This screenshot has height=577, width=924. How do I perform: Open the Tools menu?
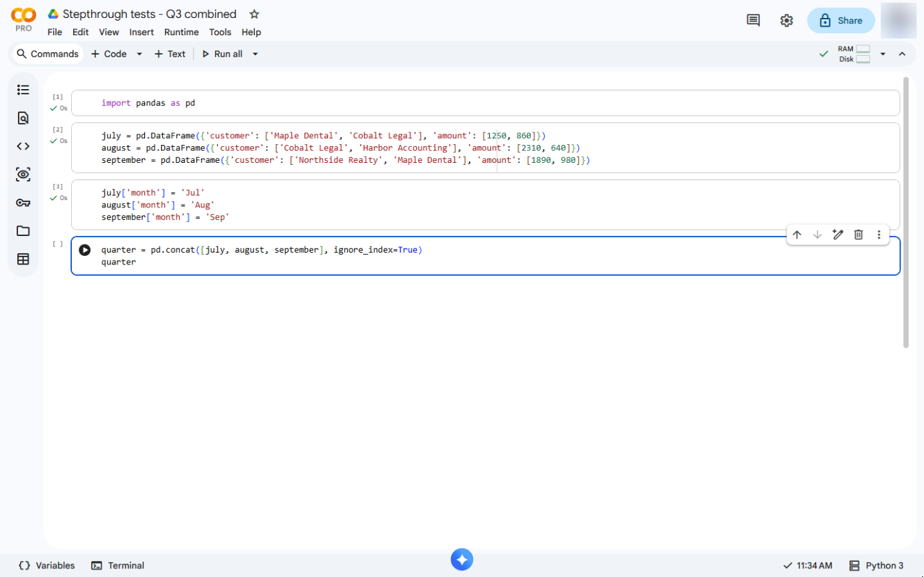tap(220, 32)
